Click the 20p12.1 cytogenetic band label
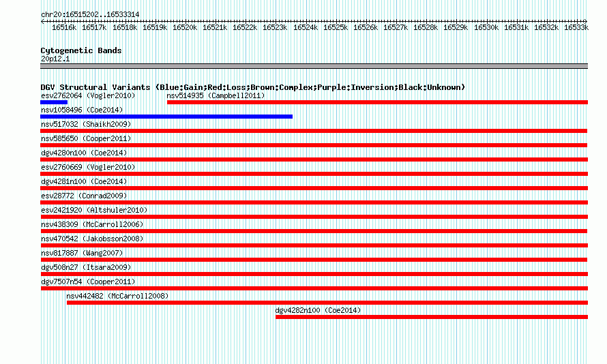The height and width of the screenshot is (364, 607). [55, 59]
